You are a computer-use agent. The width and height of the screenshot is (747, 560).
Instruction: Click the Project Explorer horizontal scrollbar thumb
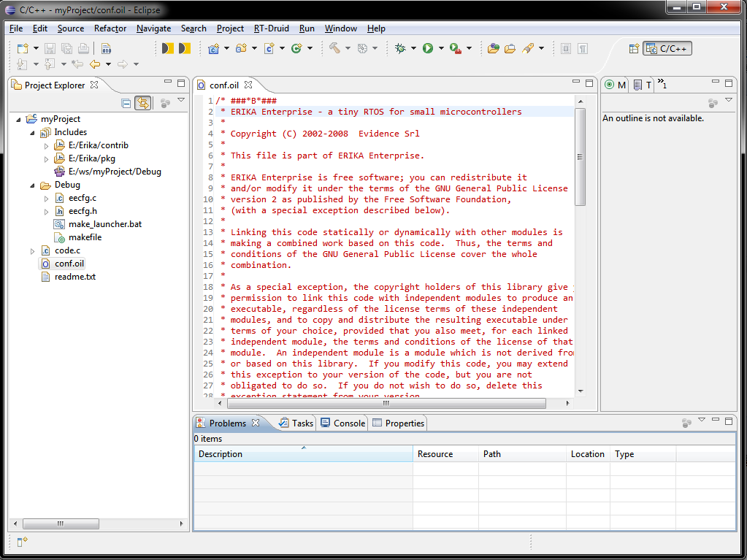pyautogui.click(x=61, y=523)
